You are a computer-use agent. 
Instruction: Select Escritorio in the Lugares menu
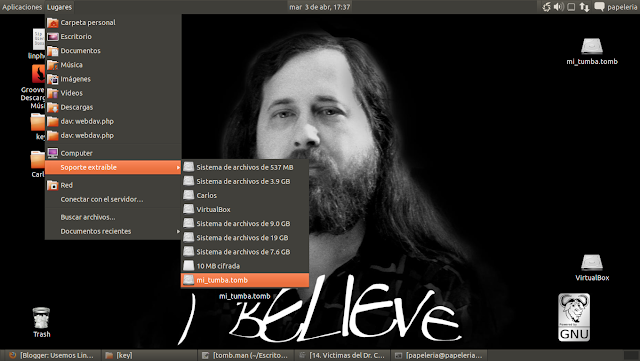(113, 36)
